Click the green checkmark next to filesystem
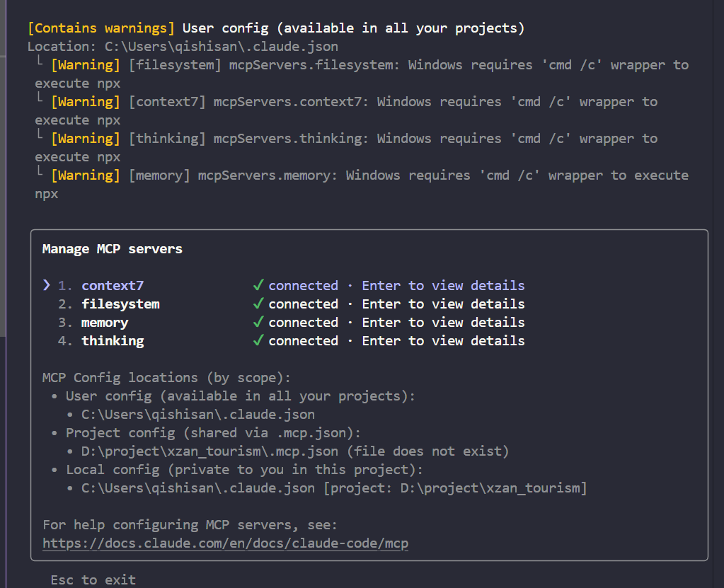The height and width of the screenshot is (588, 724). 258,304
